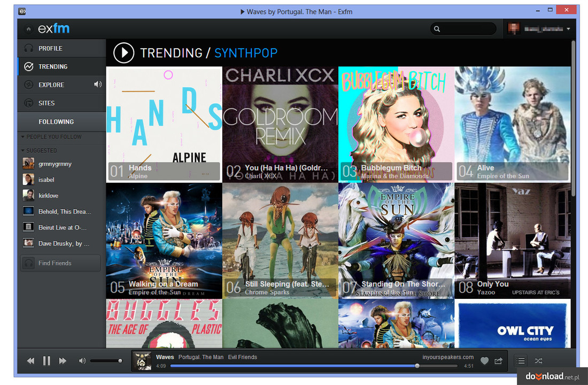The image size is (588, 385).
Task: Play track 03 Bubblegum Bitch
Action: click(x=397, y=125)
